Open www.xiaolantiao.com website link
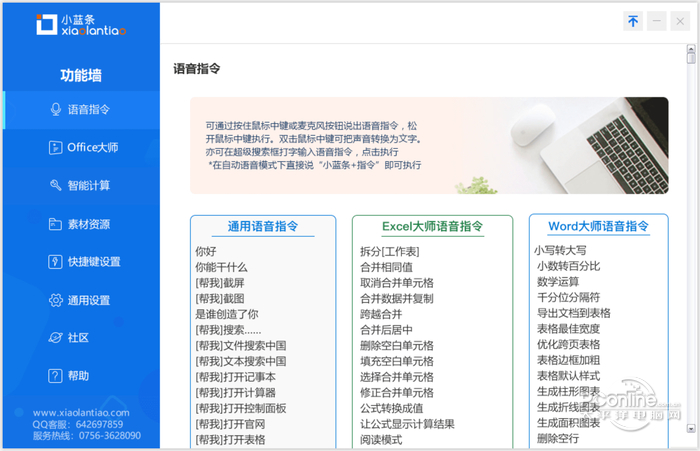This screenshot has width=700, height=451. [81, 413]
